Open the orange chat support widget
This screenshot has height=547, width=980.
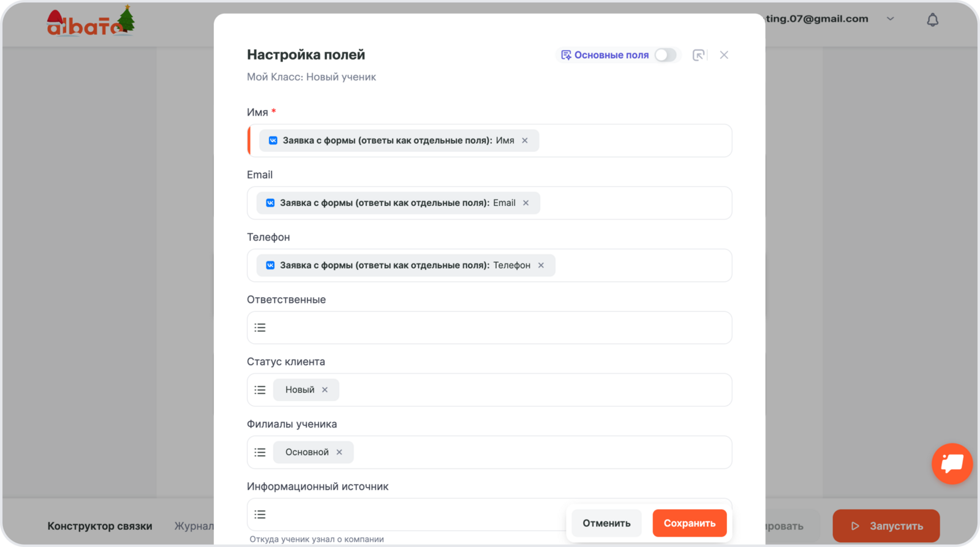click(x=952, y=464)
